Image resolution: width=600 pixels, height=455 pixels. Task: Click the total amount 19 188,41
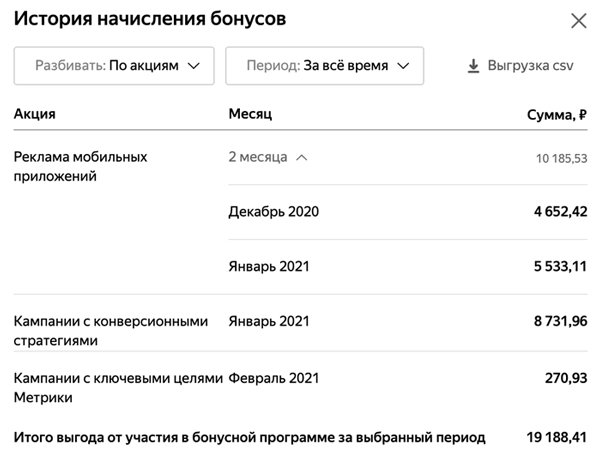553,437
